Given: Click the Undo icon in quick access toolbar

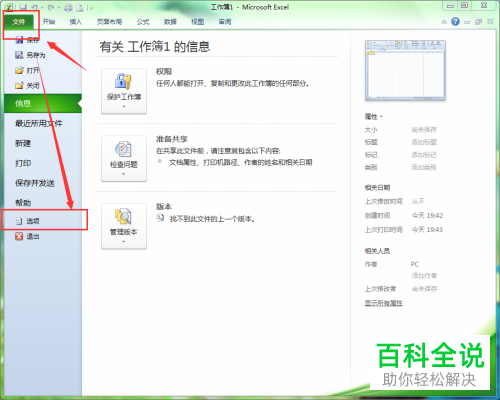Looking at the screenshot, I should 35,7.
